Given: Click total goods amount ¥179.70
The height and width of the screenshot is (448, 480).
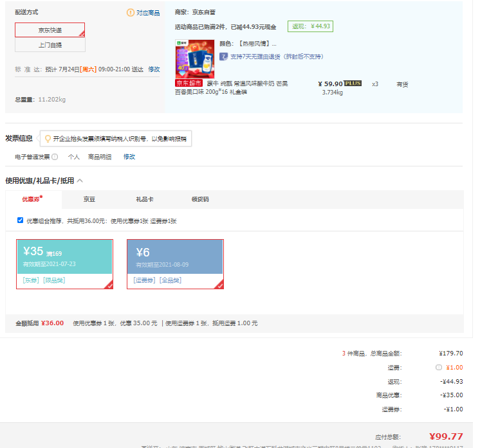Looking at the screenshot, I should pos(450,354).
